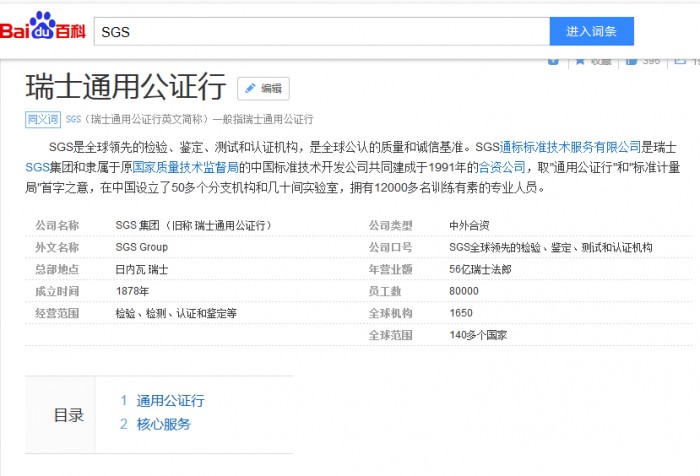Click the revenue value 56亿瑞士法郎
The height and width of the screenshot is (476, 700).
(x=480, y=269)
